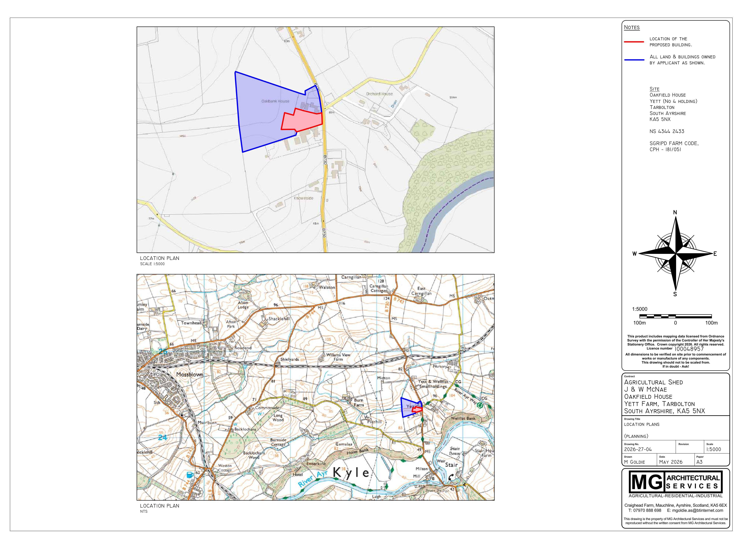Screen dimensions: 756x535
Task: Click 'Burn Farm' on the lower map
Action: tap(359, 403)
